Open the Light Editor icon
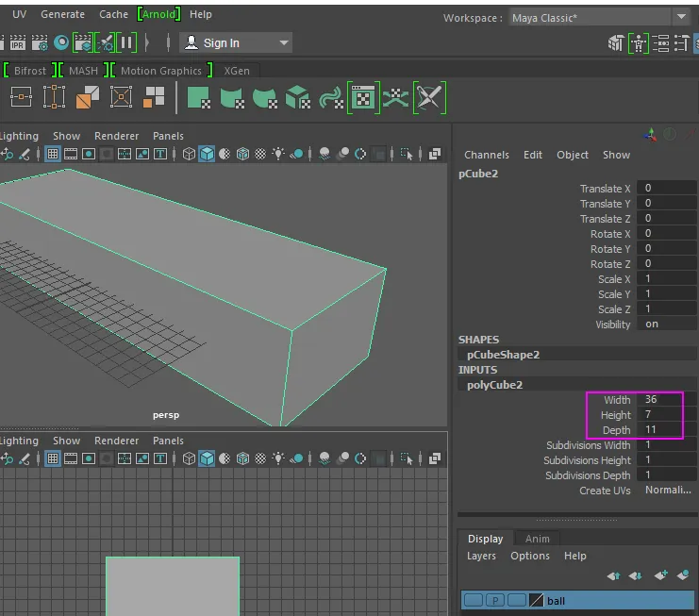 pos(106,42)
